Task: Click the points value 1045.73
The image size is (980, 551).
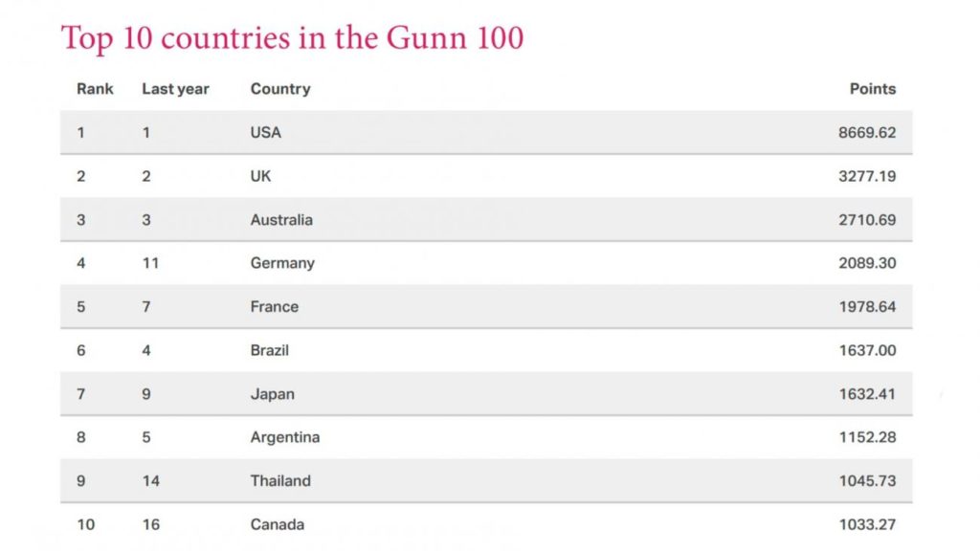Action: point(867,481)
